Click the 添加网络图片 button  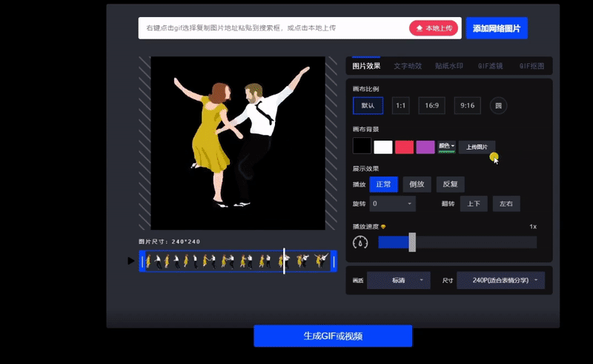(x=497, y=28)
